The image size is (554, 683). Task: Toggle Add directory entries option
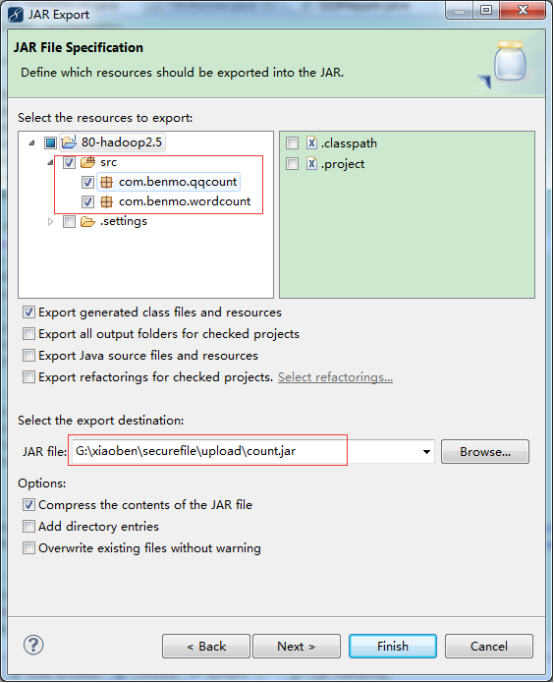[x=29, y=526]
